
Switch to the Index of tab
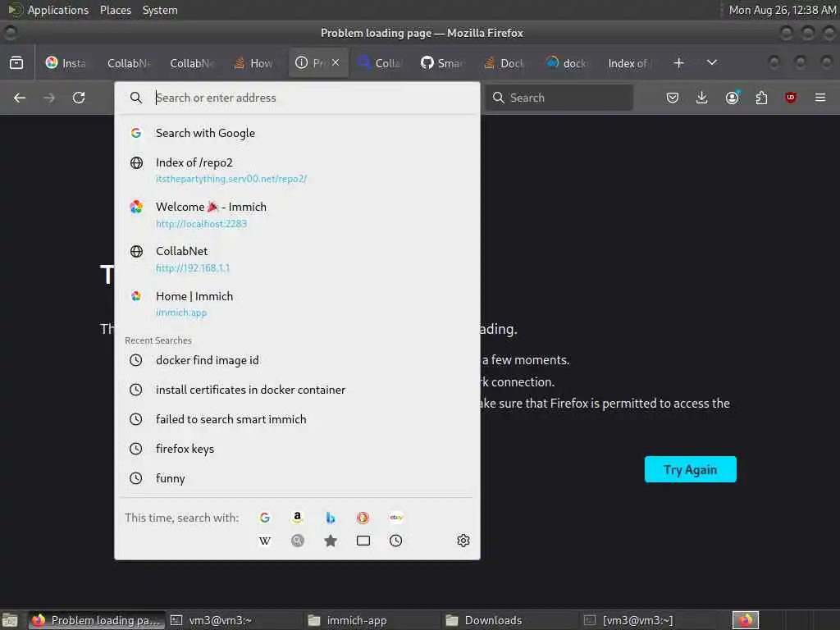[x=630, y=62]
